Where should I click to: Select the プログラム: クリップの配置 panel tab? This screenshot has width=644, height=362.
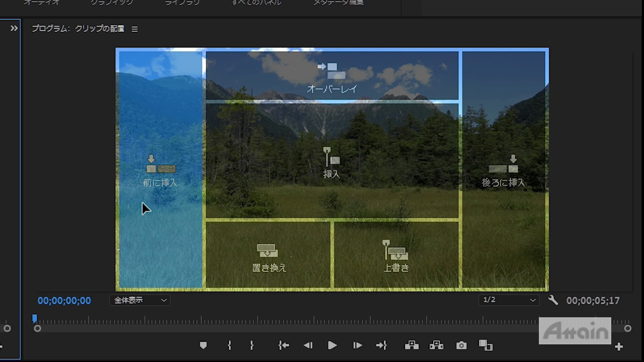[x=78, y=29]
